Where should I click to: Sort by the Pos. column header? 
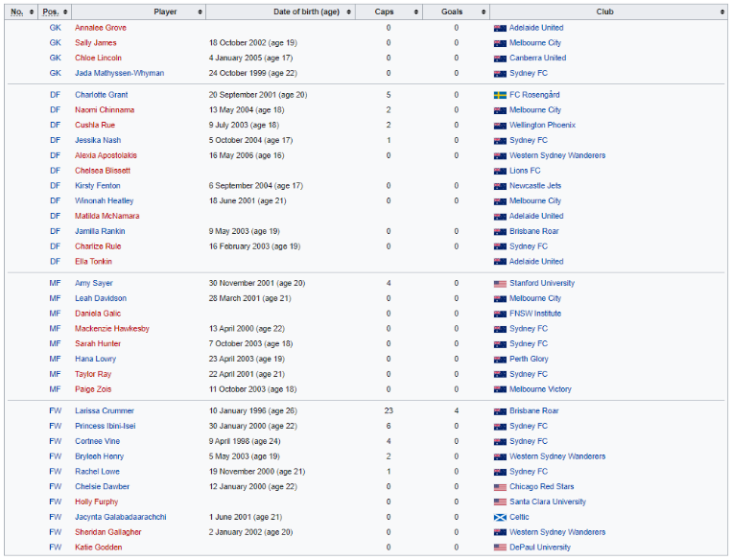[54, 12]
